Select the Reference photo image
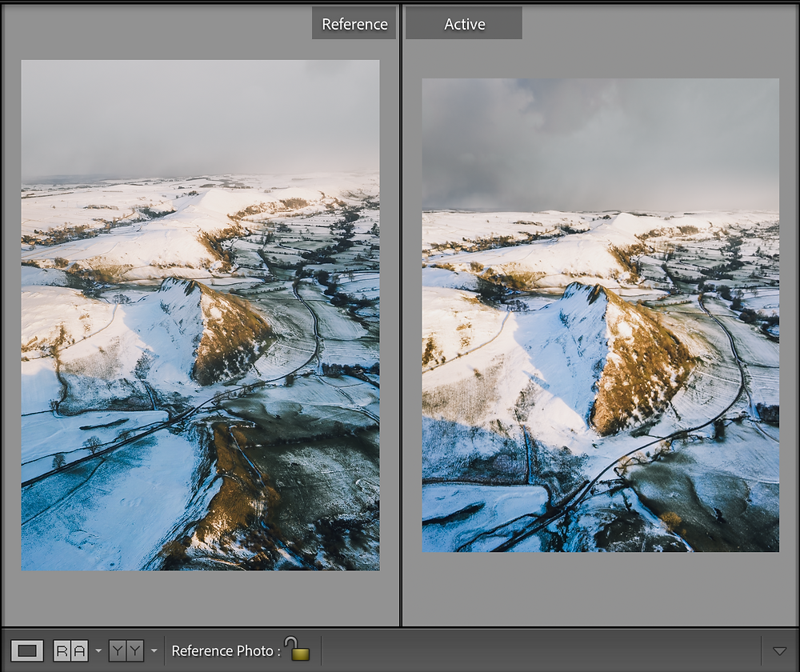Image resolution: width=800 pixels, height=672 pixels. [x=200, y=315]
